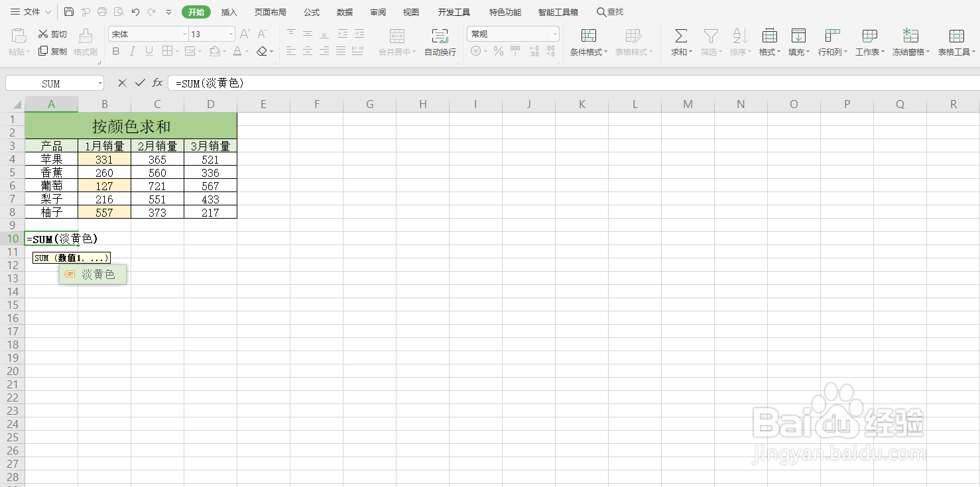Screen dimensions: 980x487
Task: Center text horizontally
Action: 308,51
